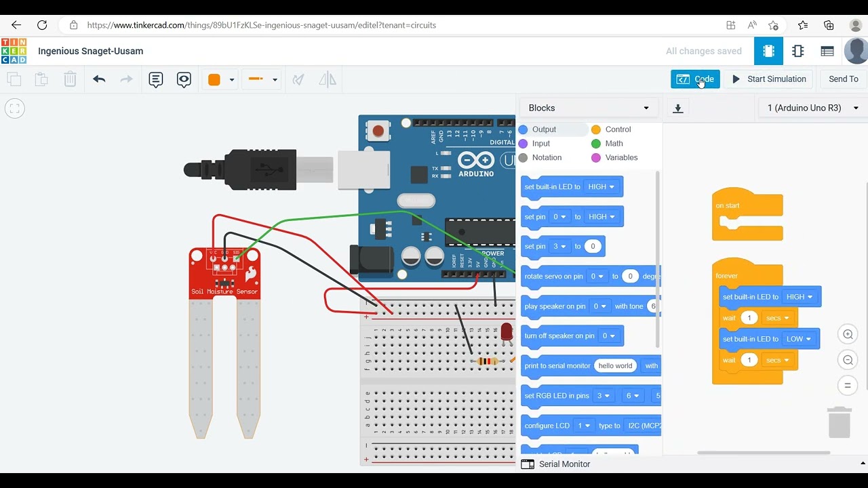Screen dimensions: 868x488
Task: Open HIGH dropdown in forever loop block
Action: [x=800, y=297]
